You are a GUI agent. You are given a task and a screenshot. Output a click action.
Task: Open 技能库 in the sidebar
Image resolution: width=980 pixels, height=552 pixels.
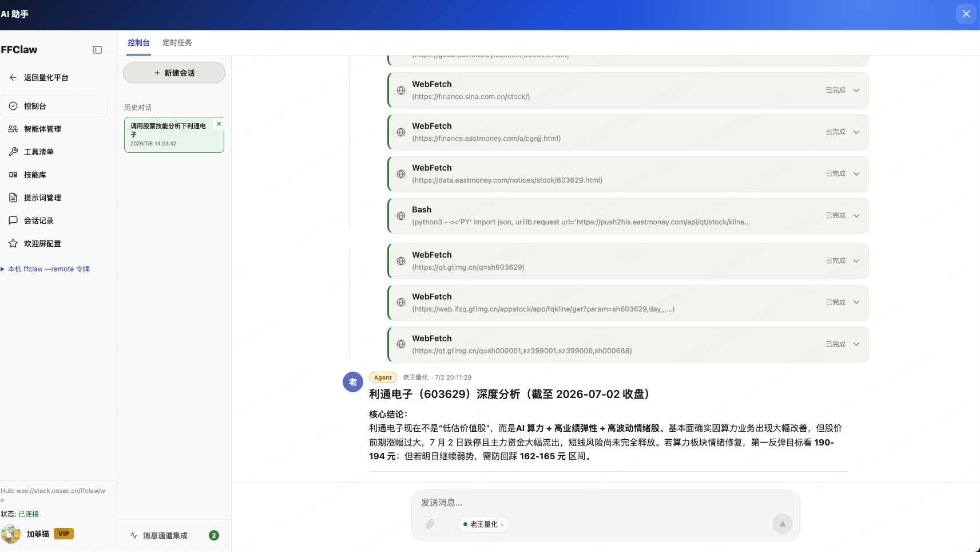(54, 175)
